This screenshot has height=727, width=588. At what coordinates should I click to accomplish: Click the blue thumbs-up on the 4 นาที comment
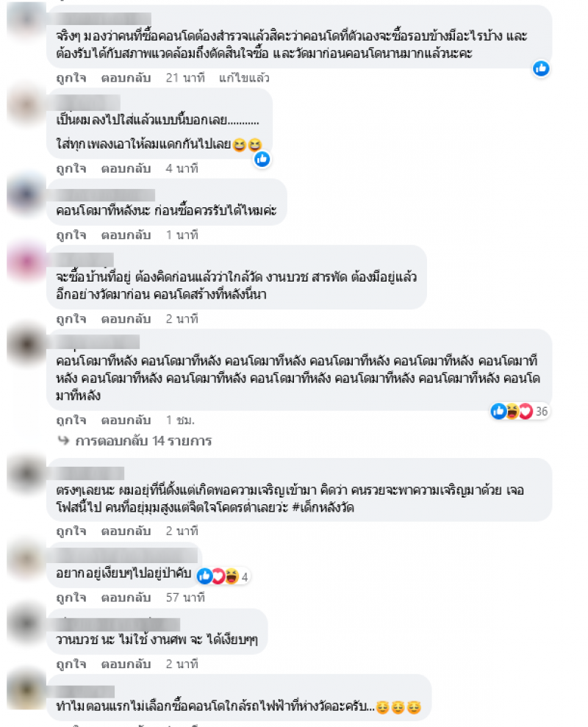262,159
